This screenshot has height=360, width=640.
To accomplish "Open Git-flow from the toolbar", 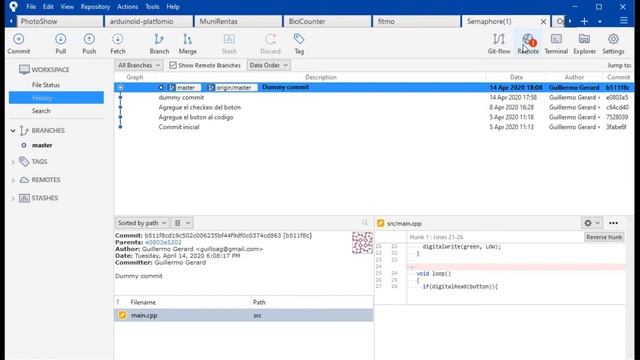I will click(x=499, y=44).
